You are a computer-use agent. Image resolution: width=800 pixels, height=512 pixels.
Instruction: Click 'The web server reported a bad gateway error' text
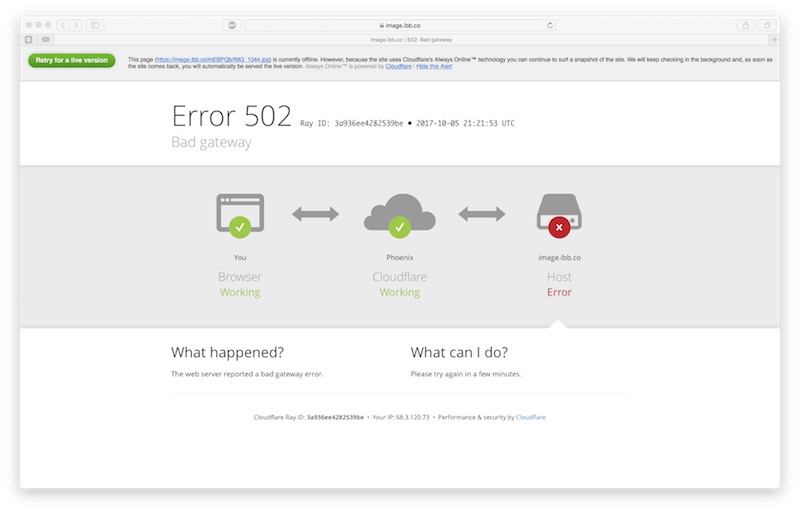point(247,374)
